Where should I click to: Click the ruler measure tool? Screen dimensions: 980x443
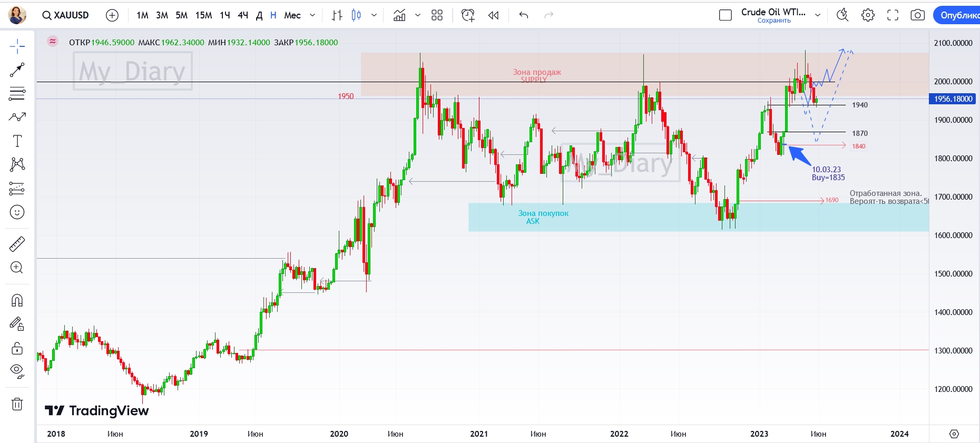tap(17, 244)
